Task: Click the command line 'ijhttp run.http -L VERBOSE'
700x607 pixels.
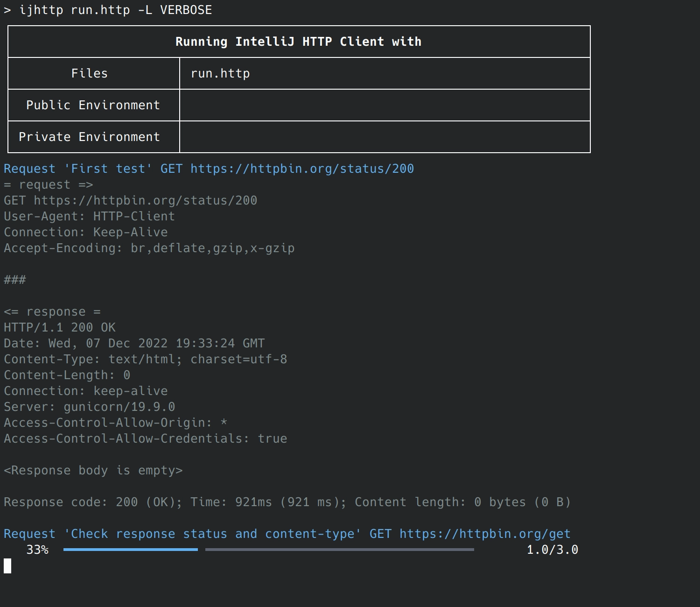Action: tap(116, 10)
